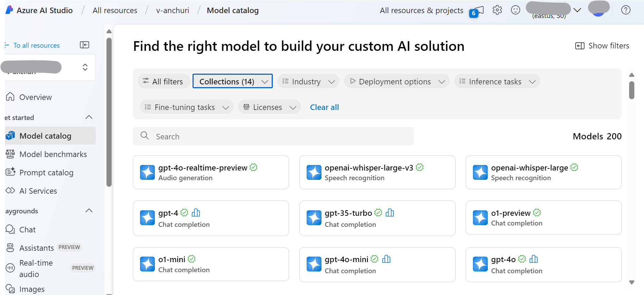Click the verified badge next to o1-mini
This screenshot has height=295, width=644.
192,259
